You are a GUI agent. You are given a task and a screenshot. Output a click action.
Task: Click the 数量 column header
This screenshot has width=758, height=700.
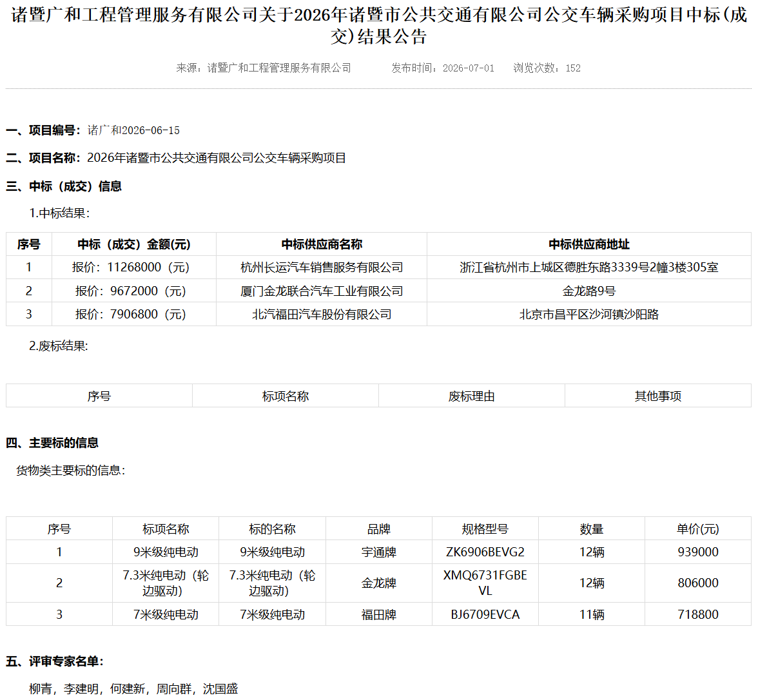592,529
